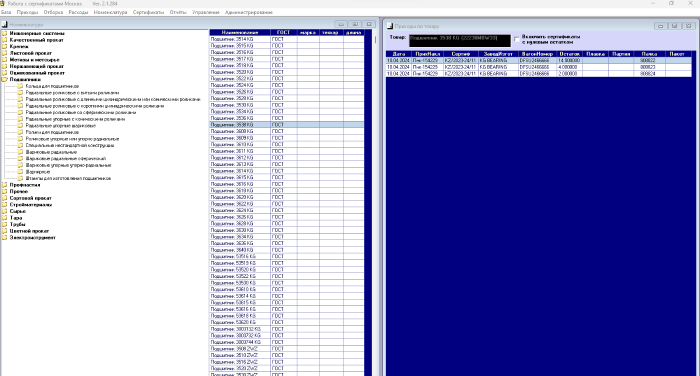Screen dimensions: 700x376
Task: Click folder icon of Нержавеющий прокат
Action: coord(4,66)
